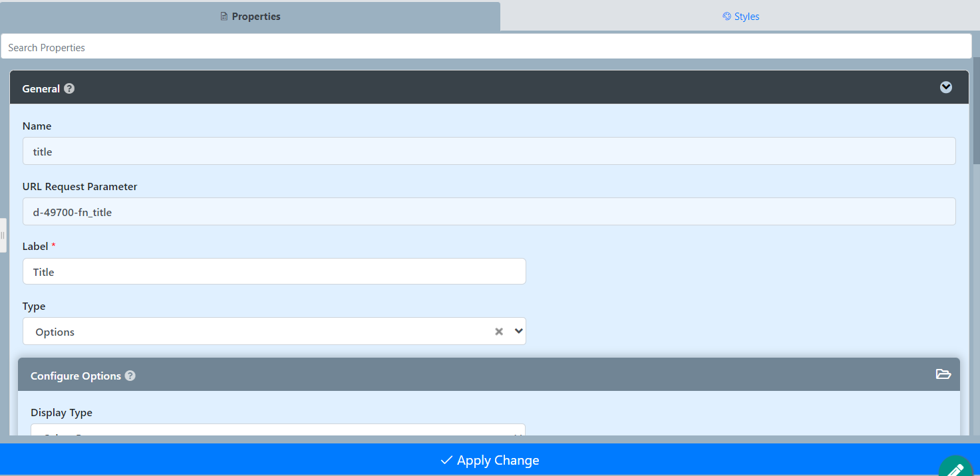980x476 pixels.
Task: Open the Type dropdown arrow
Action: (x=519, y=331)
